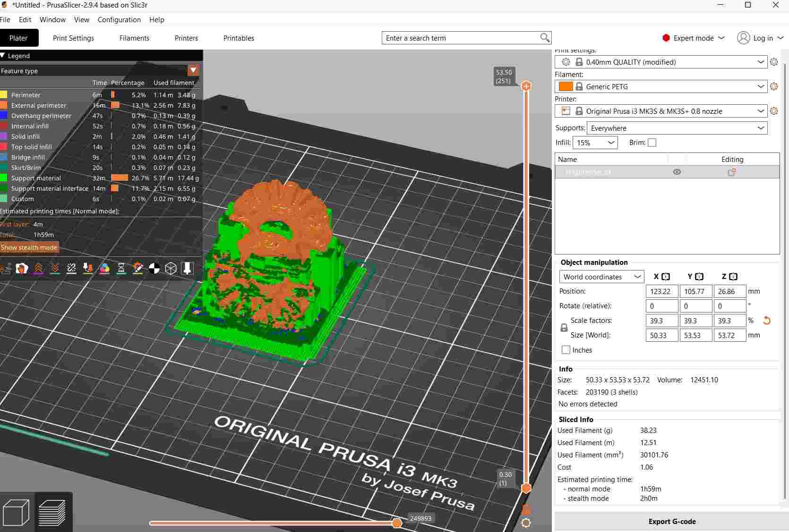The image size is (789, 532).
Task: Switch to the Print Settings tab
Action: coord(73,38)
